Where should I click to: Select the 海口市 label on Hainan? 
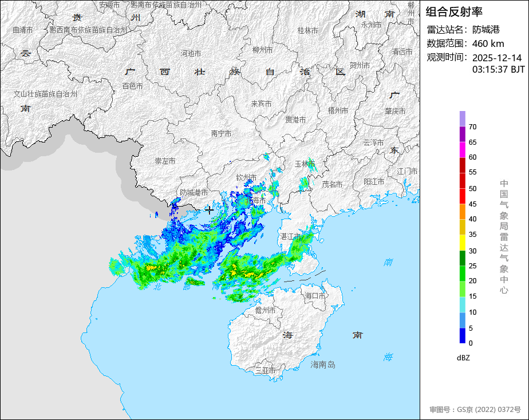pyautogui.click(x=315, y=296)
